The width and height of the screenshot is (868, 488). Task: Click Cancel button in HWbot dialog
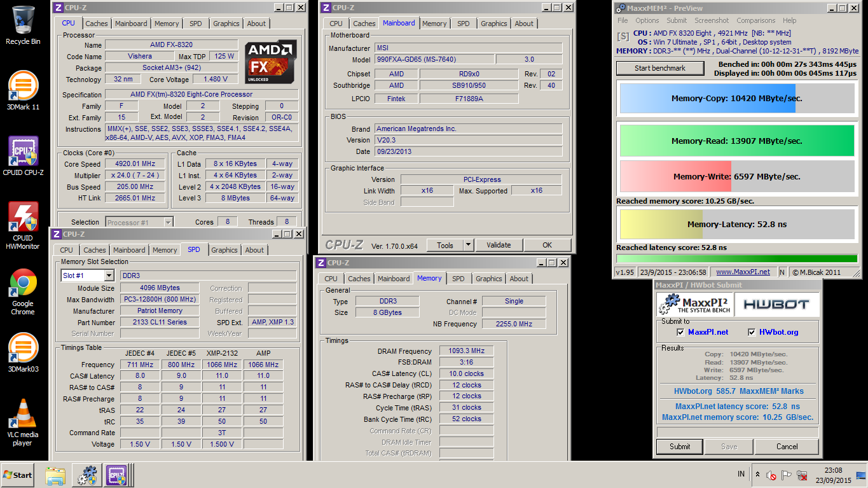[787, 447]
